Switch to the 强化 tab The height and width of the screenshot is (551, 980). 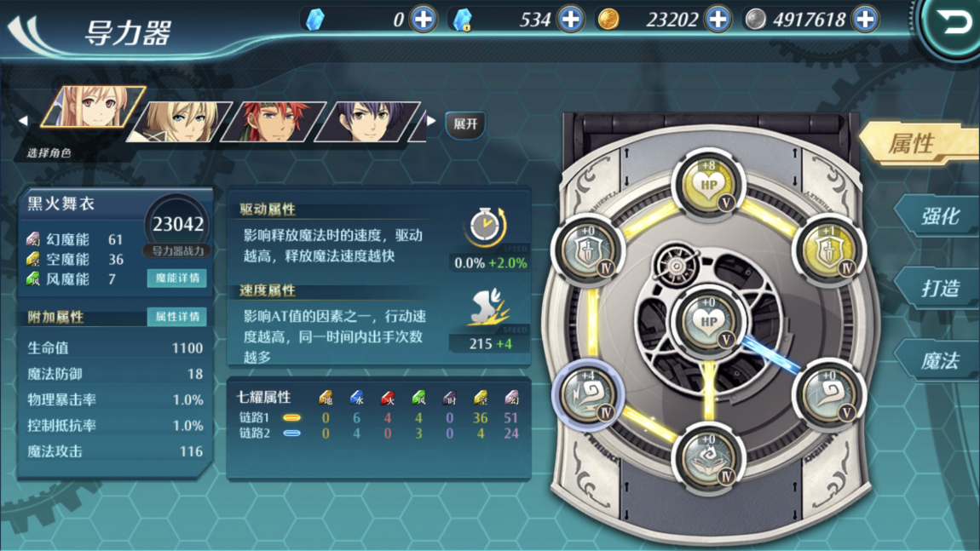(939, 216)
